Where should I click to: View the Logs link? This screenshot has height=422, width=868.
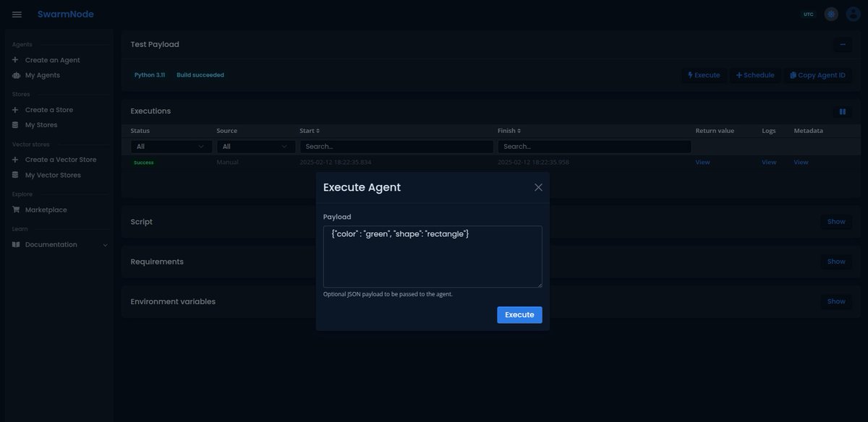[x=769, y=163]
